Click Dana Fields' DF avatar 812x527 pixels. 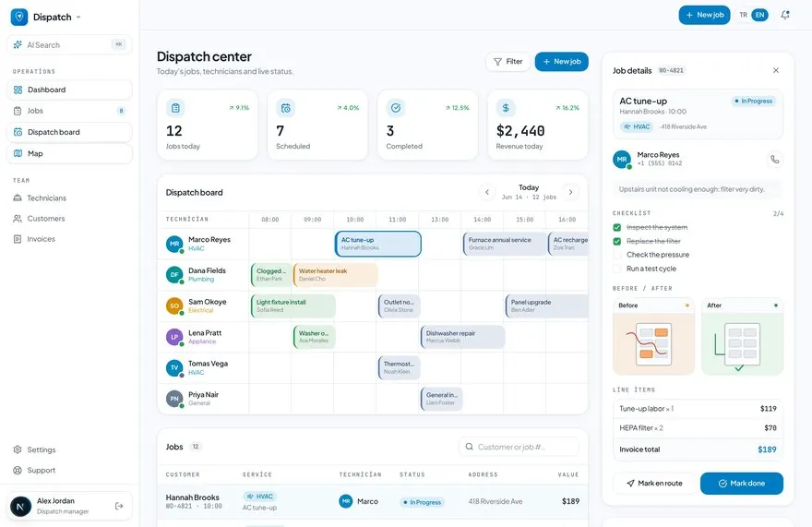click(174, 275)
